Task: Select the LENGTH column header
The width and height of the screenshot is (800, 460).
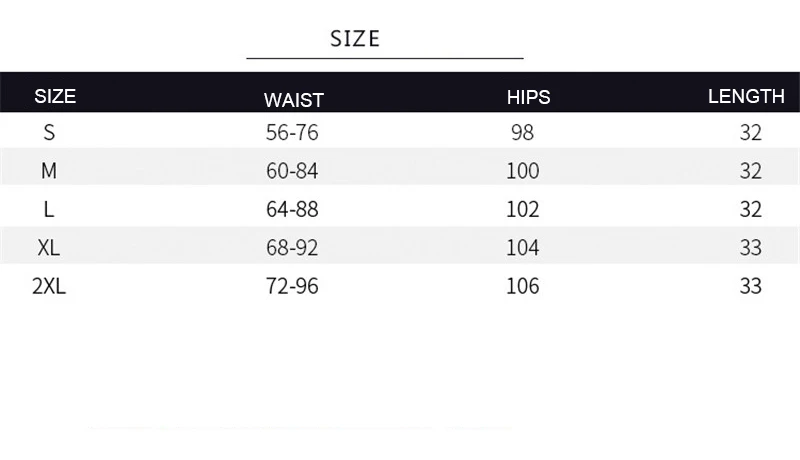Action: [746, 96]
